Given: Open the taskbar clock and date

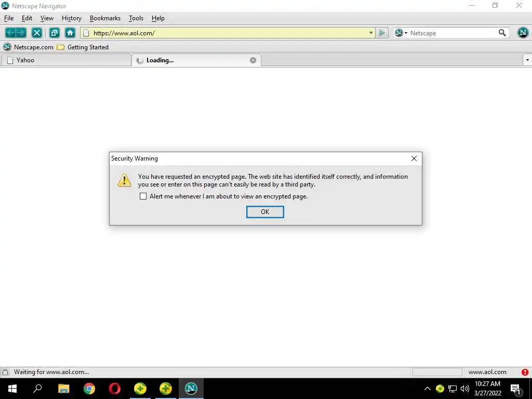Looking at the screenshot, I should coord(487,389).
